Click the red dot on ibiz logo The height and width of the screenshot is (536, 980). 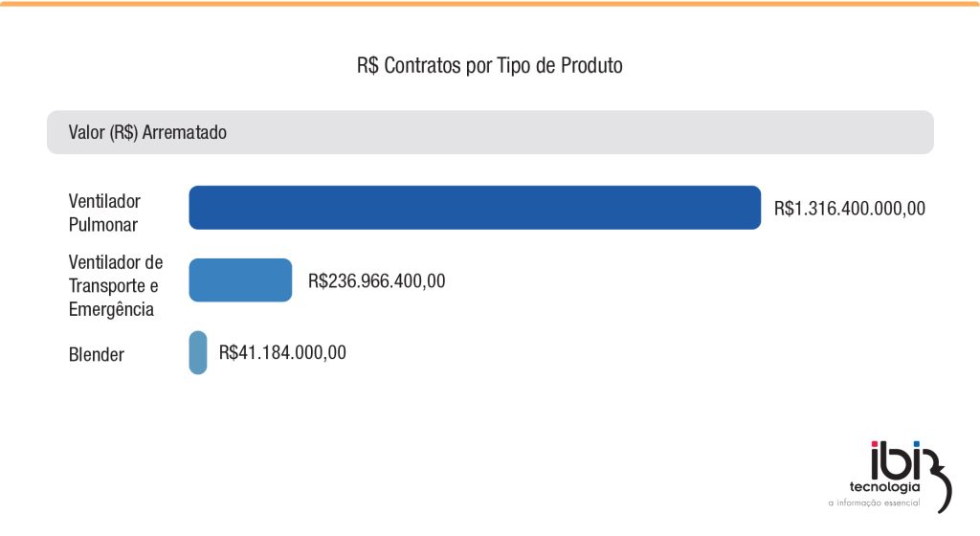click(x=875, y=444)
